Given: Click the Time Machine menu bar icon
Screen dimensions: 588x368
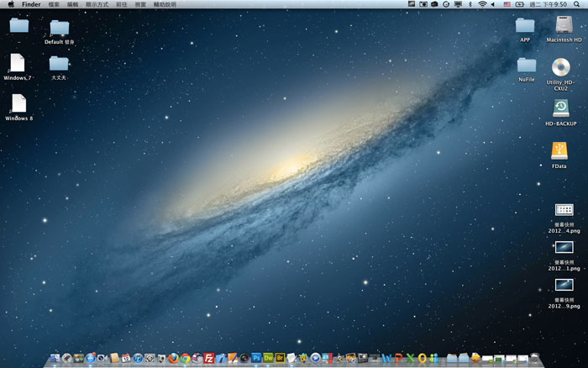Looking at the screenshot, I should click(446, 4).
